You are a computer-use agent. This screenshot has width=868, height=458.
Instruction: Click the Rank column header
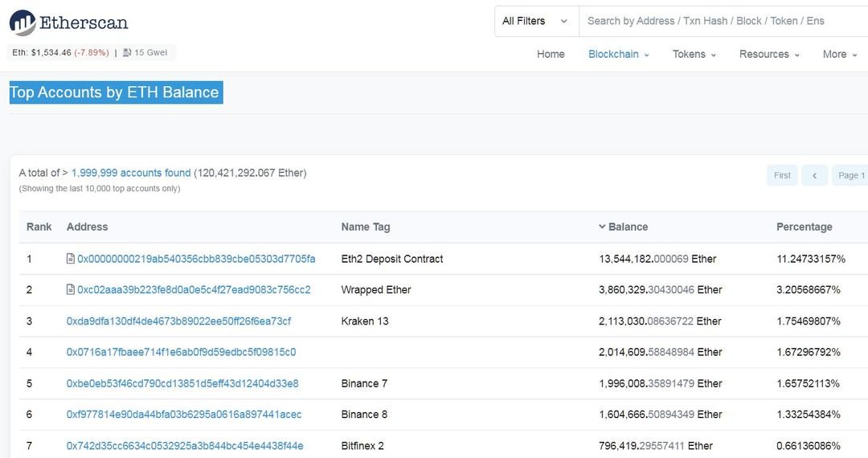coord(39,227)
